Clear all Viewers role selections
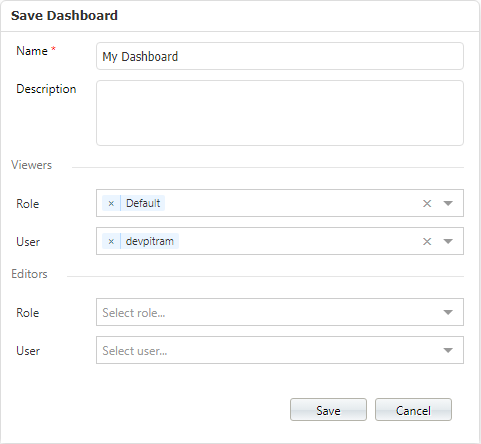This screenshot has width=481, height=444. 427,203
